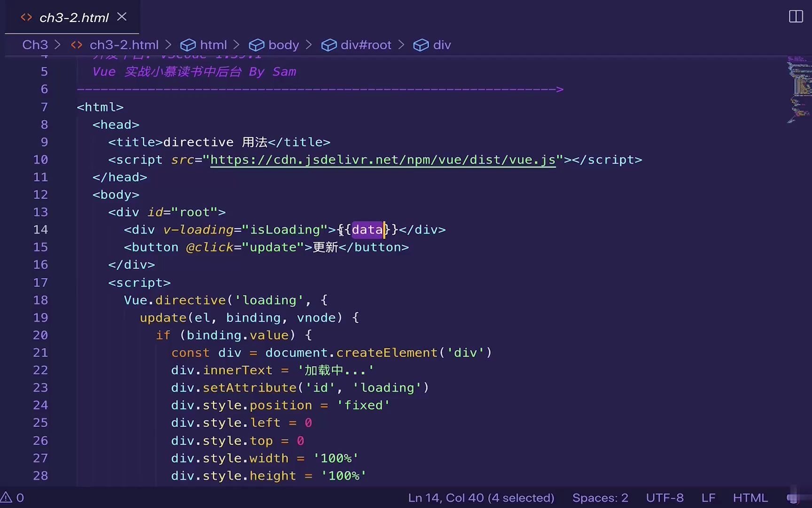This screenshot has width=812, height=508.
Task: Click the Ln 14, Col 40 cursor position
Action: tap(481, 498)
